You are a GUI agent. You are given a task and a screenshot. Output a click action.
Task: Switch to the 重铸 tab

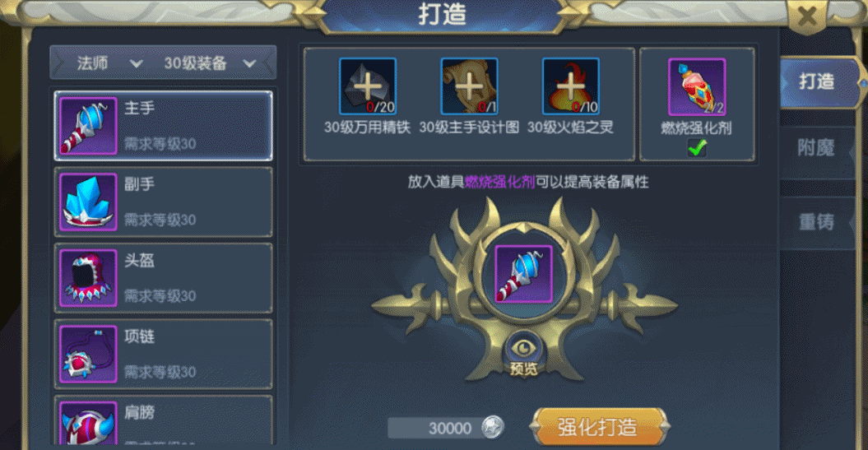click(x=816, y=222)
